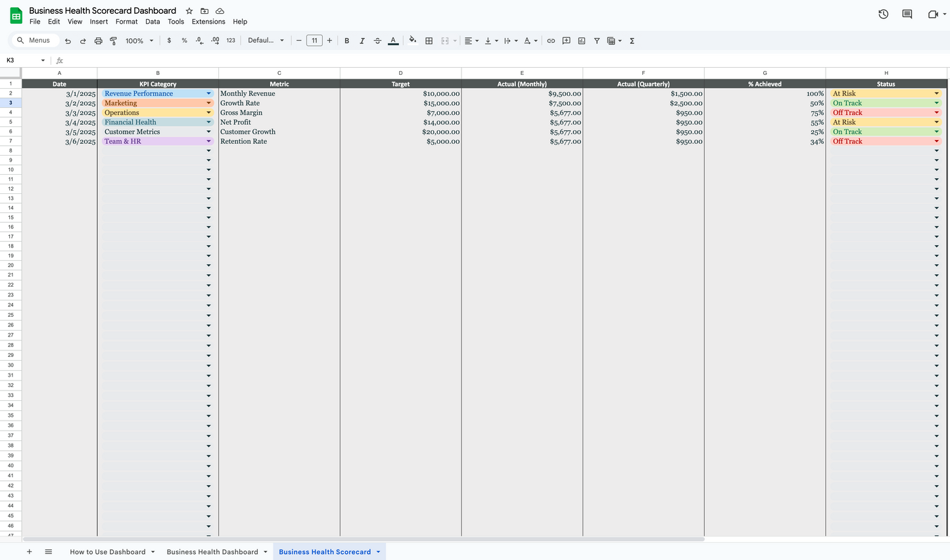The height and width of the screenshot is (560, 950).
Task: Open the comments icon at top right
Action: pyautogui.click(x=907, y=14)
